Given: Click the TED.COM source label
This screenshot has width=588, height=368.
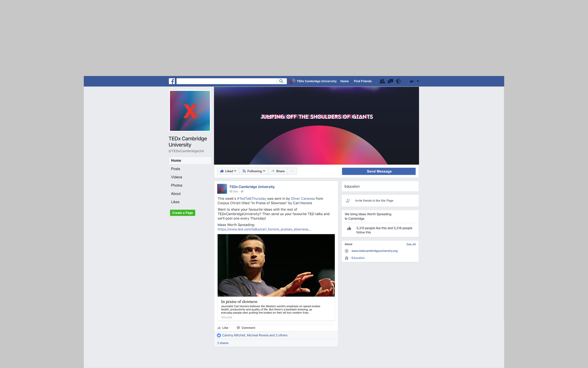Looking at the screenshot, I should point(226,317).
